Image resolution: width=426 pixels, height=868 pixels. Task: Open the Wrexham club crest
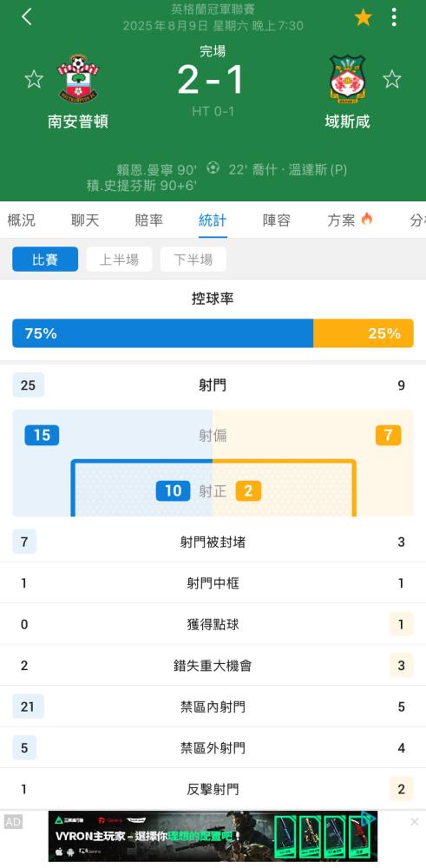click(347, 79)
